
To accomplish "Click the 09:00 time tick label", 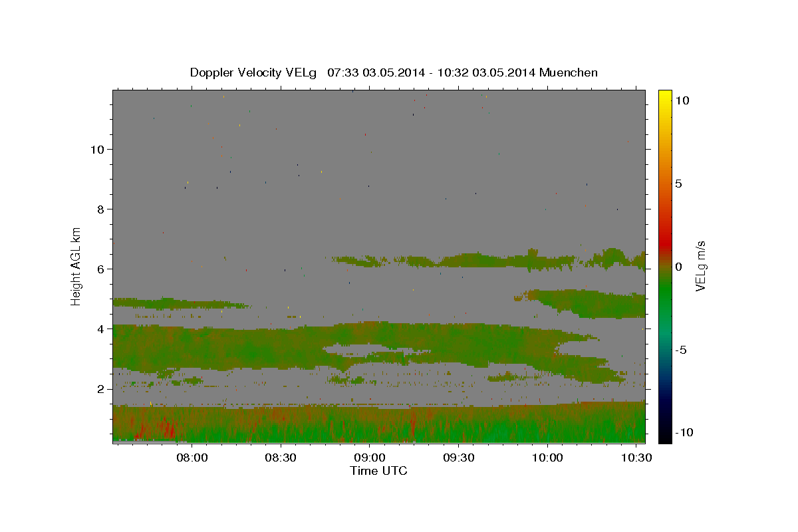I will tap(370, 458).
